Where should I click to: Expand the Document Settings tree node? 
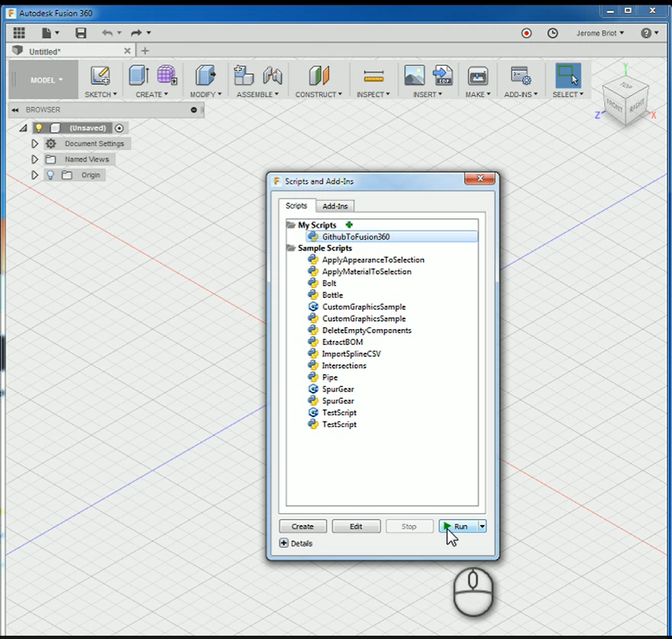35,144
